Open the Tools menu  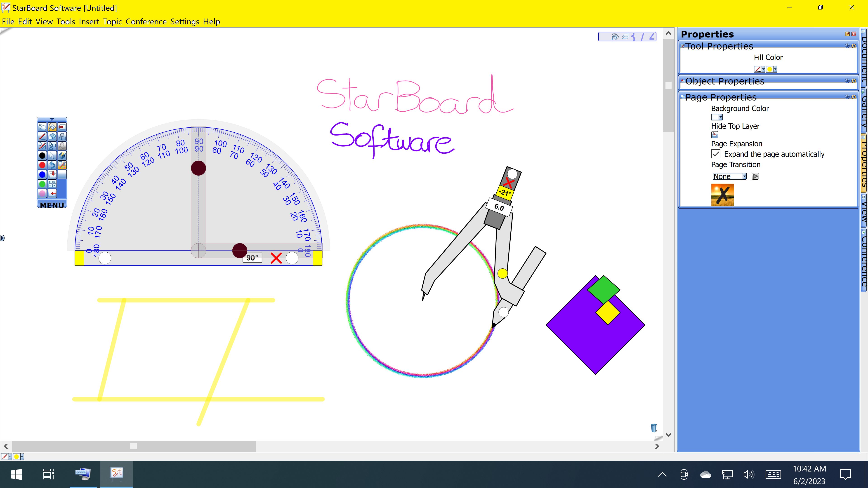pyautogui.click(x=66, y=21)
